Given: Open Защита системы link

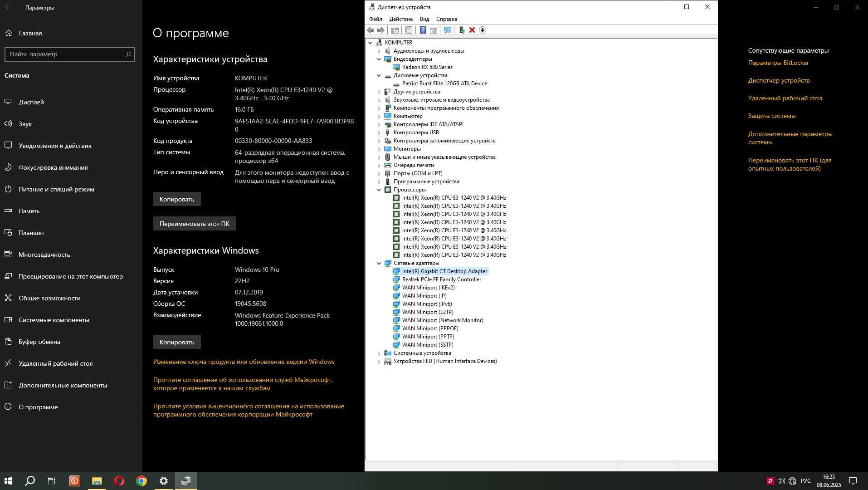Looking at the screenshot, I should pos(771,116).
